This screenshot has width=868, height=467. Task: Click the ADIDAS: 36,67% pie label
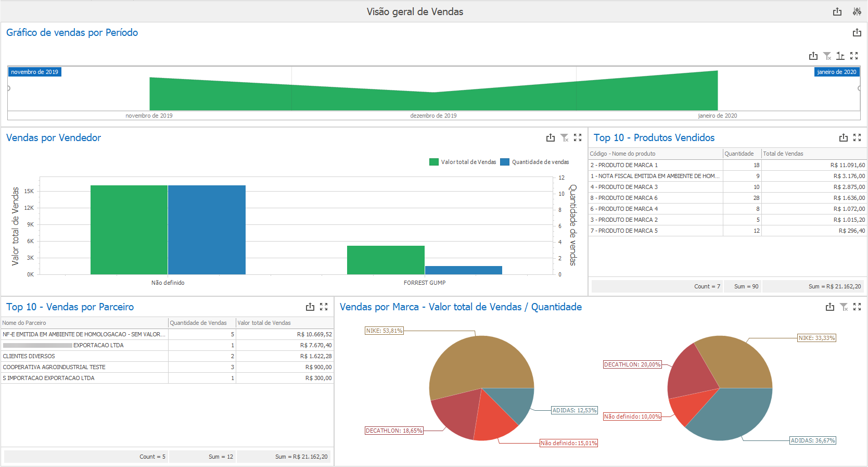[x=813, y=440]
